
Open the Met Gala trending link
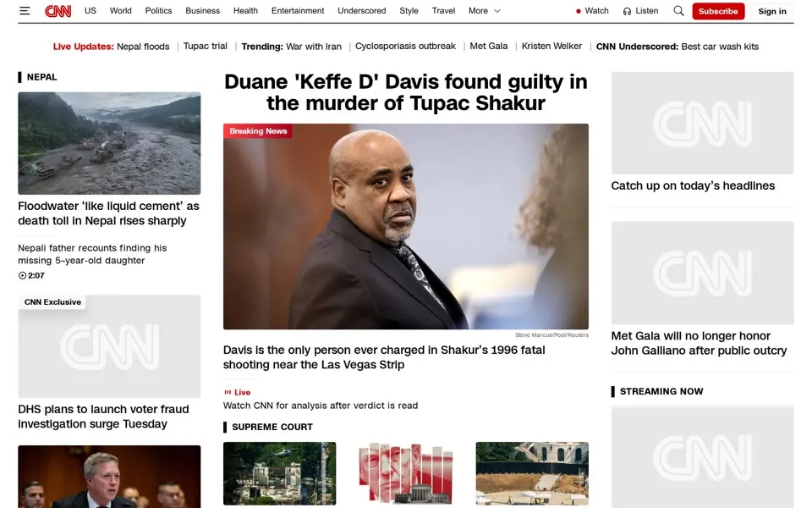[x=488, y=46]
